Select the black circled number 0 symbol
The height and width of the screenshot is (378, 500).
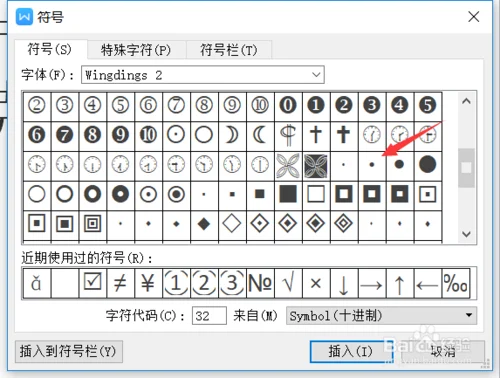(288, 105)
